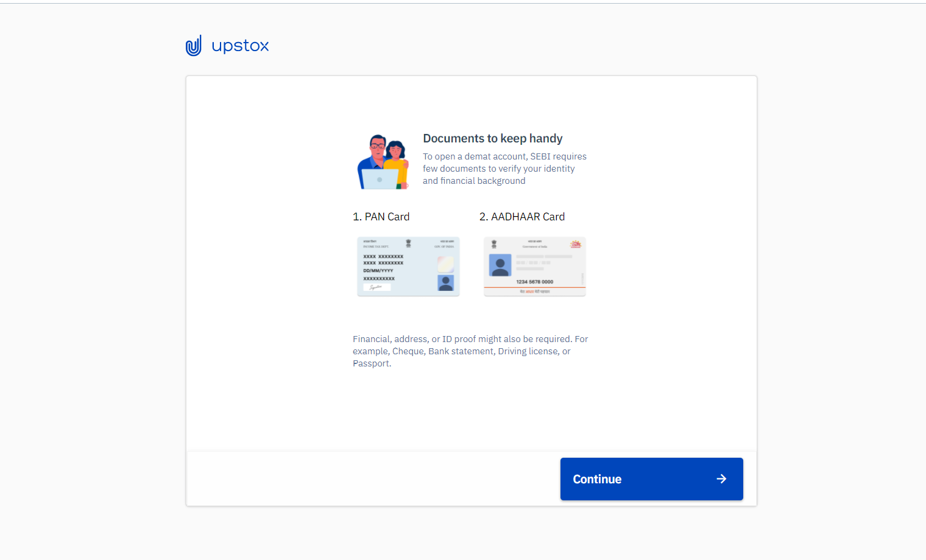Click the couple with laptop illustration
The width and height of the screenshot is (926, 560).
[383, 162]
